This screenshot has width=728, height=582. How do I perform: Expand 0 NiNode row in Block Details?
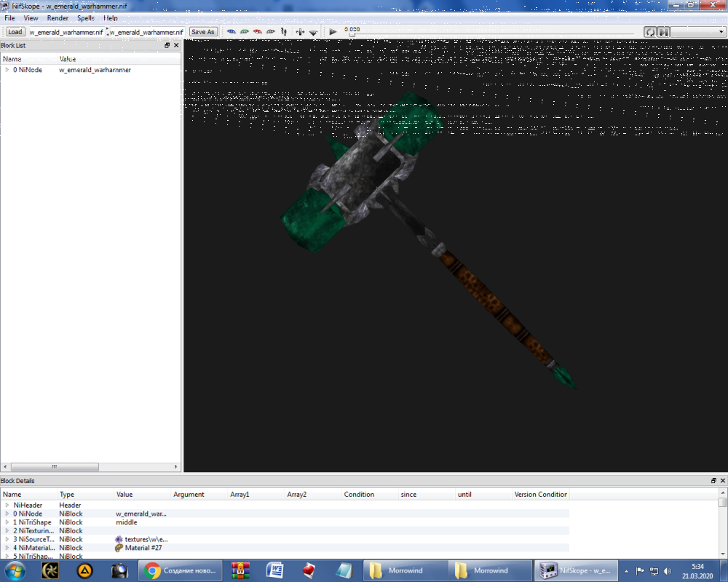tap(7, 514)
